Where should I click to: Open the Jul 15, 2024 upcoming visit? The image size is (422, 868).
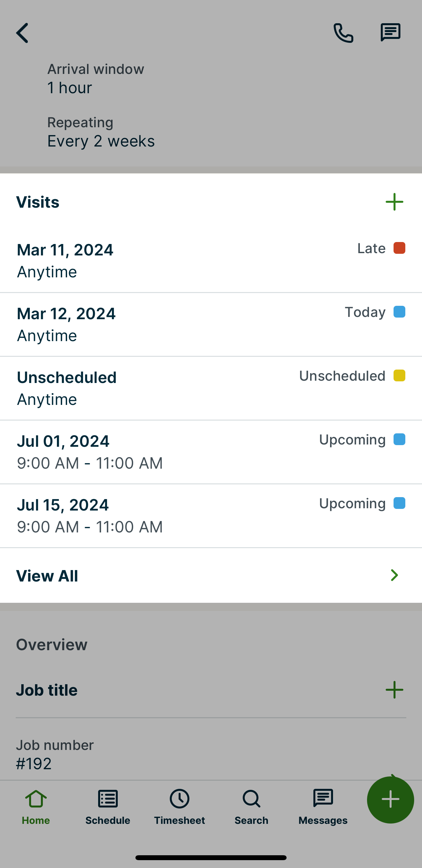point(135,515)
